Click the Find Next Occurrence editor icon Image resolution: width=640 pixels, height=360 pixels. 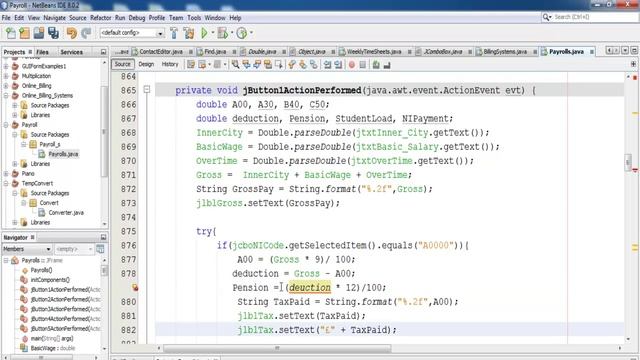click(x=257, y=64)
